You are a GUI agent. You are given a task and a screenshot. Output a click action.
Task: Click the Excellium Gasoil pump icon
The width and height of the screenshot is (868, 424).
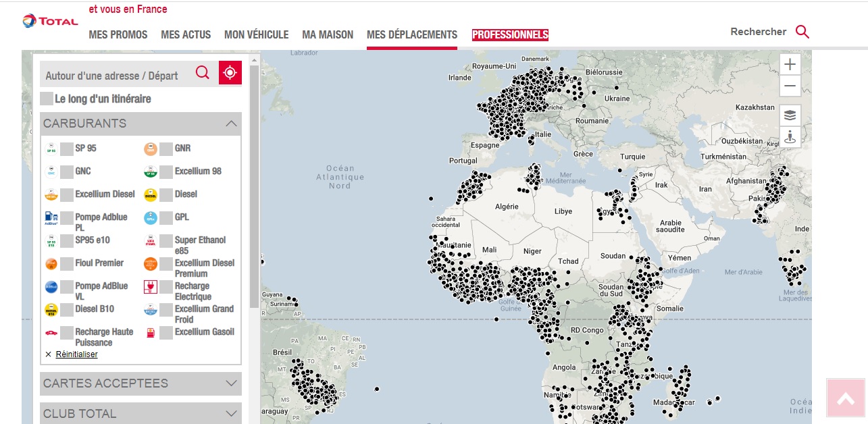click(150, 332)
